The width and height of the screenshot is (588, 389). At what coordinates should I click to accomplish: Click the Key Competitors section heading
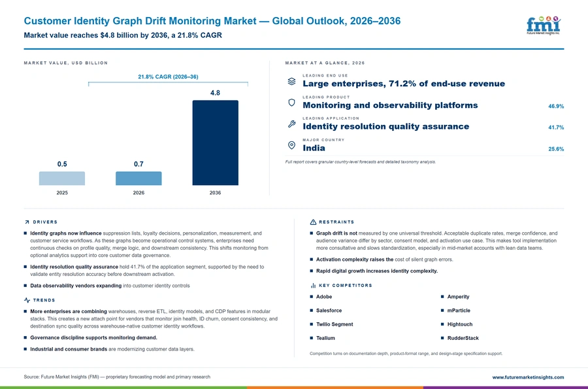(346, 286)
